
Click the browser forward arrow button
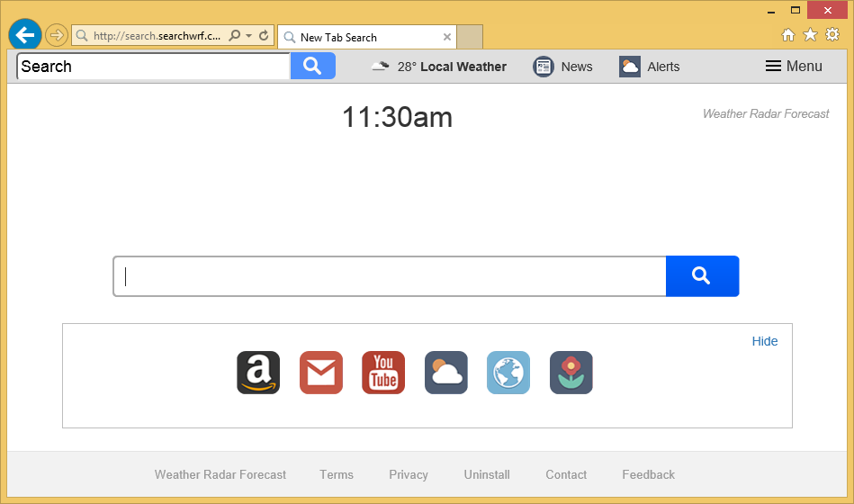click(x=56, y=35)
